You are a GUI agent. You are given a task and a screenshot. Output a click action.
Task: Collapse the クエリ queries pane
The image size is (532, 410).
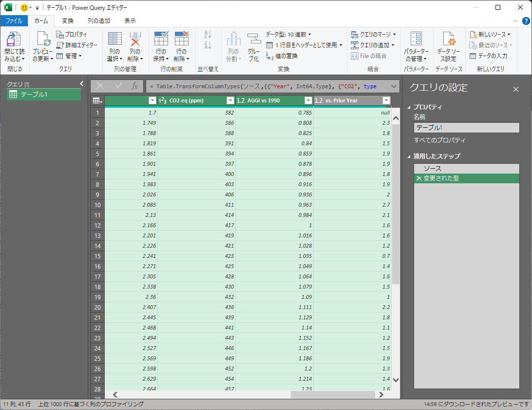coord(81,83)
